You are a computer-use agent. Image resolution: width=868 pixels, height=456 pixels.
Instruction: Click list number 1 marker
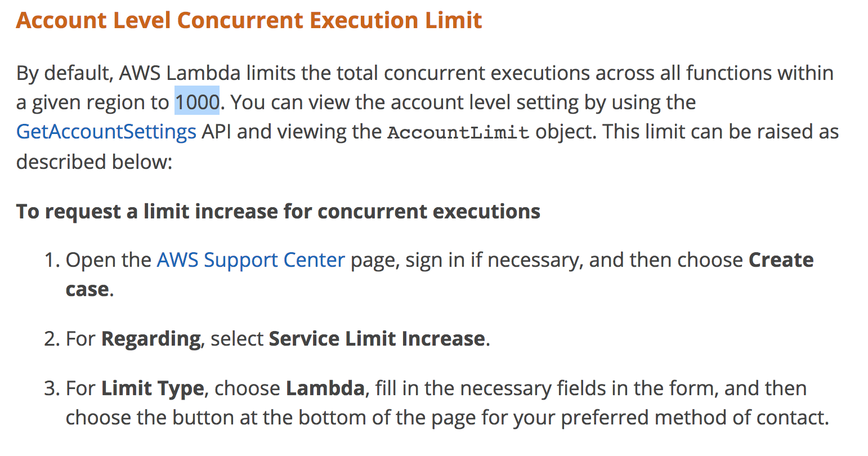tap(51, 261)
